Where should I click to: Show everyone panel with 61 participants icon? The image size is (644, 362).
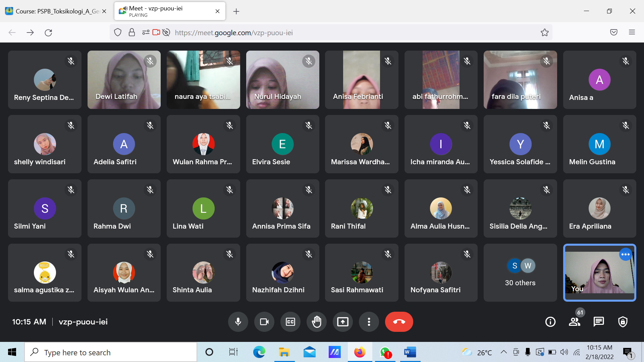point(575,322)
